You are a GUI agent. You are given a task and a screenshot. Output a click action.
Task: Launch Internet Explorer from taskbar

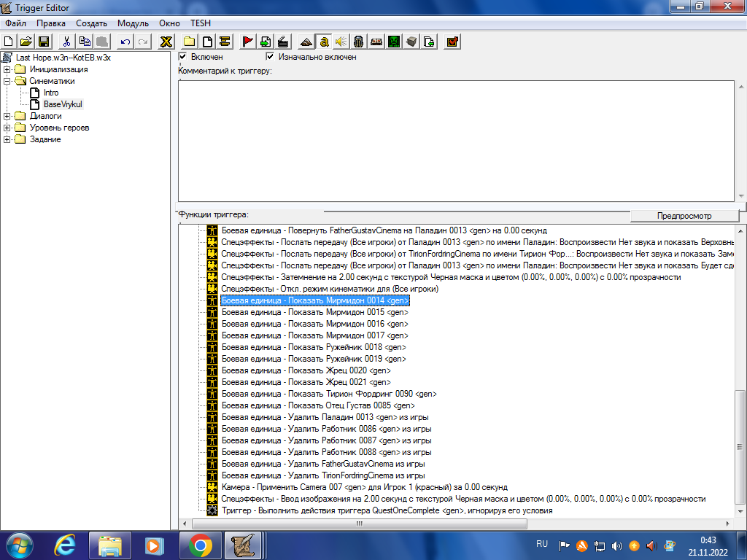coord(64,545)
